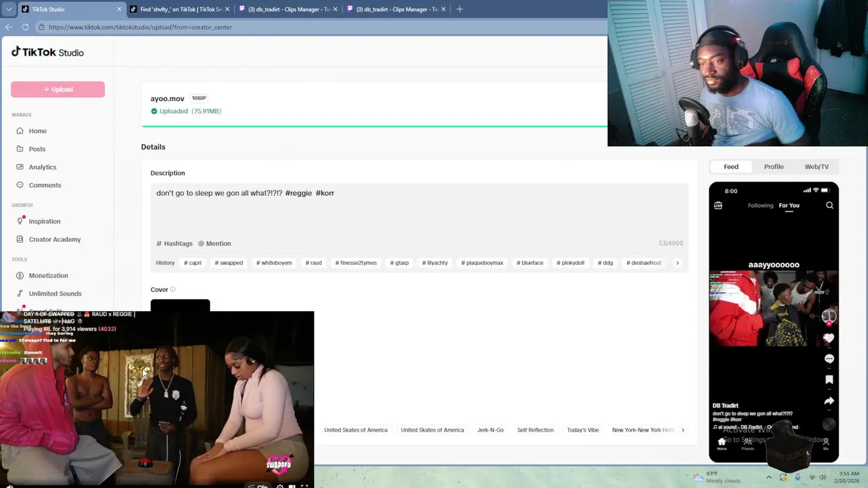Add the #capri history hashtag

pos(193,263)
